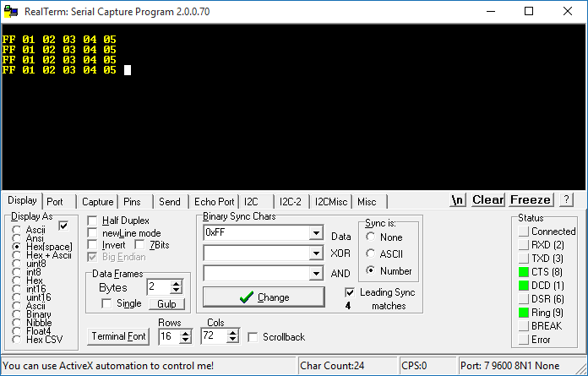Click the green DCD status indicator
This screenshot has width=588, height=376.
point(524,285)
